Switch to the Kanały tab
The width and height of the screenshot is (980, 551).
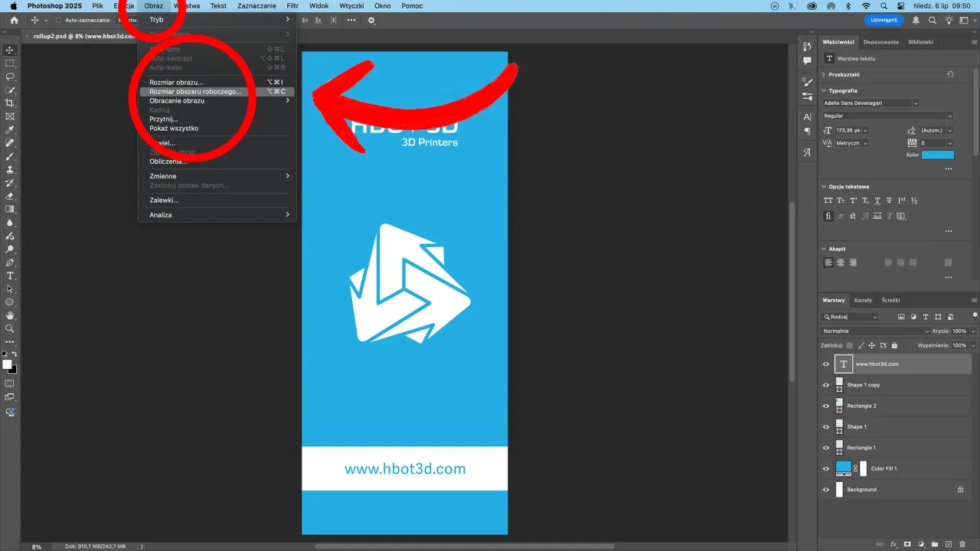pos(863,300)
